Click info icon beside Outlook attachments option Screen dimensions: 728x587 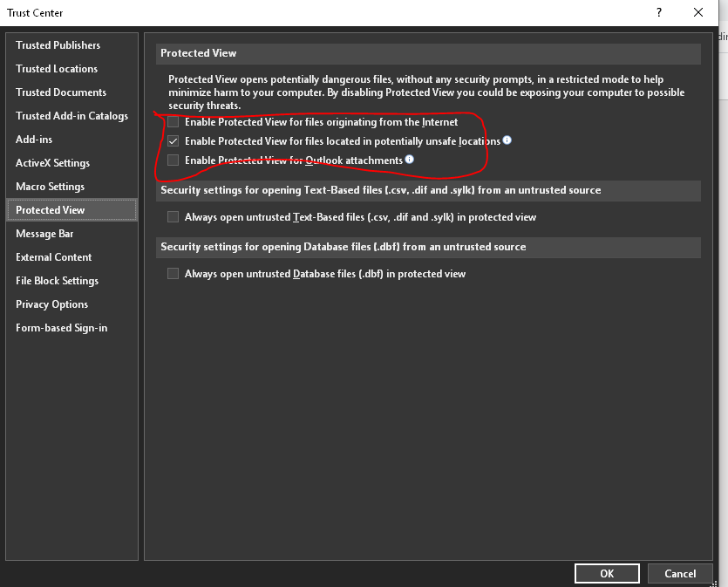tap(409, 160)
